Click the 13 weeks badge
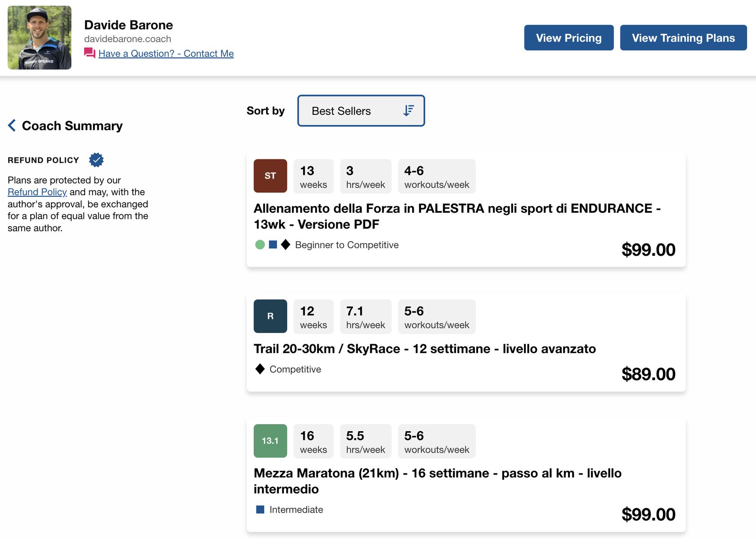The height and width of the screenshot is (539, 756). [x=313, y=176]
